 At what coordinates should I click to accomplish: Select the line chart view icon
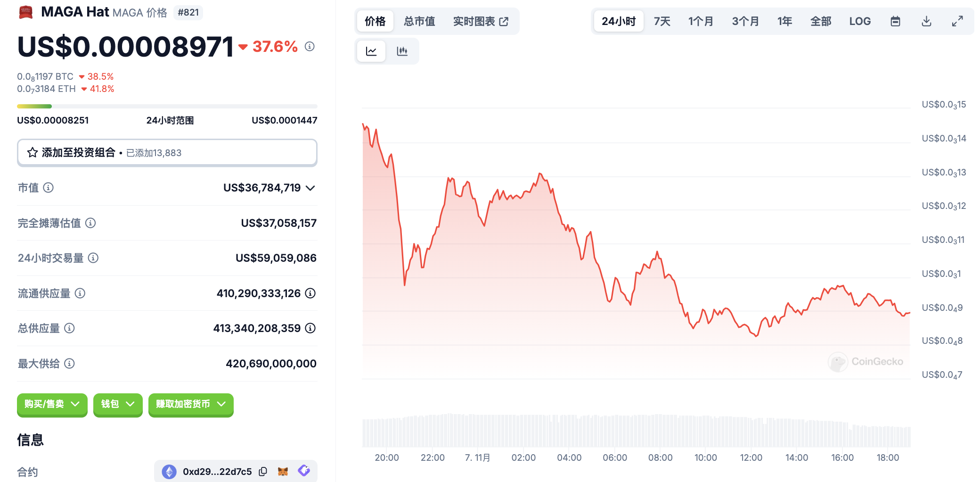point(371,51)
